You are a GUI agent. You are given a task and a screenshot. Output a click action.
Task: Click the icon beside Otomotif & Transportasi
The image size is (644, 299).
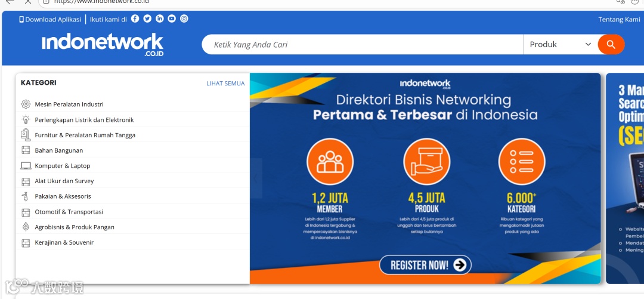pyautogui.click(x=26, y=212)
